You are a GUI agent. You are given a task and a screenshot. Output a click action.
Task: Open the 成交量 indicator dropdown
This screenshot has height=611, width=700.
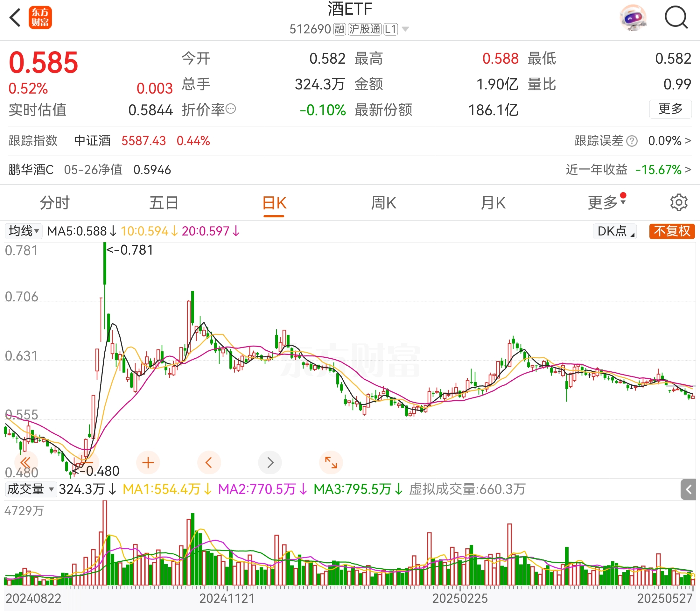pyautogui.click(x=31, y=489)
